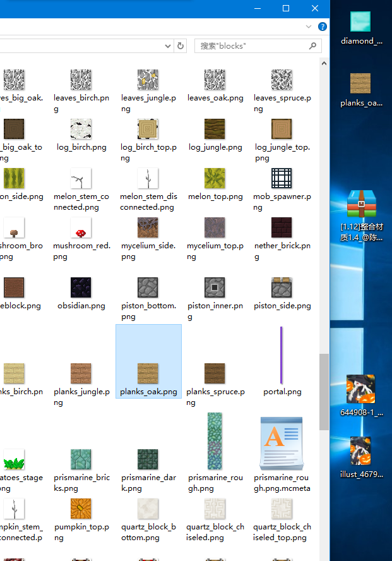Select the melon_top.png file icon
This screenshot has width=392, height=561.
click(x=215, y=178)
